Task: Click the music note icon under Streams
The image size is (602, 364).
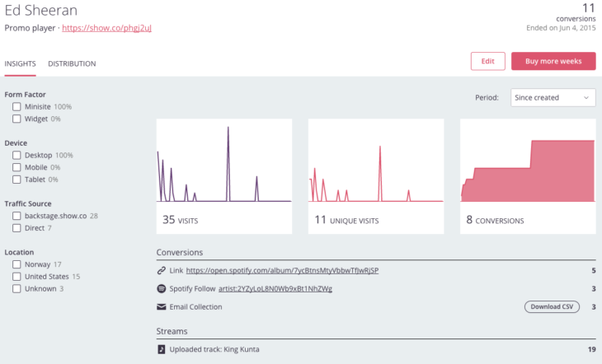Action: click(x=162, y=349)
